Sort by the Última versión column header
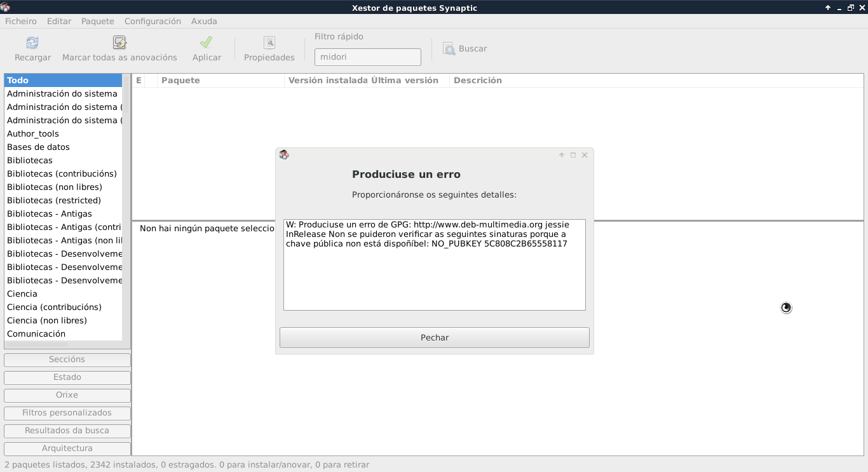868x472 pixels. click(x=405, y=81)
